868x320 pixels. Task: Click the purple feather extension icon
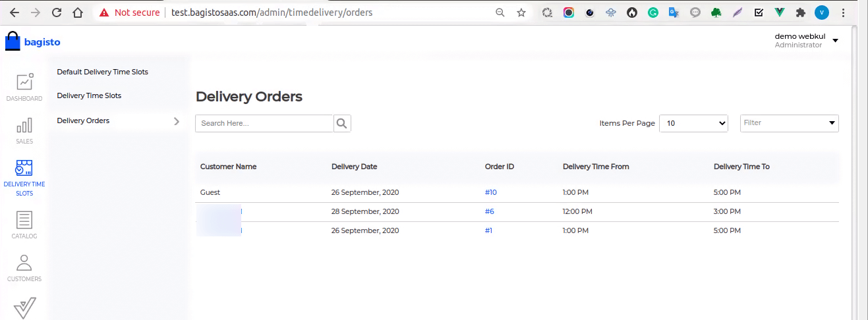click(x=738, y=13)
